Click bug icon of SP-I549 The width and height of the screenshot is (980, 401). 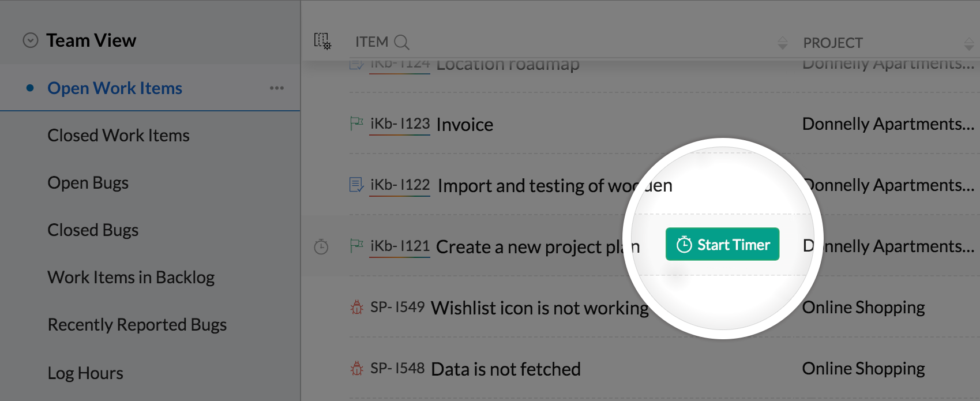(357, 307)
